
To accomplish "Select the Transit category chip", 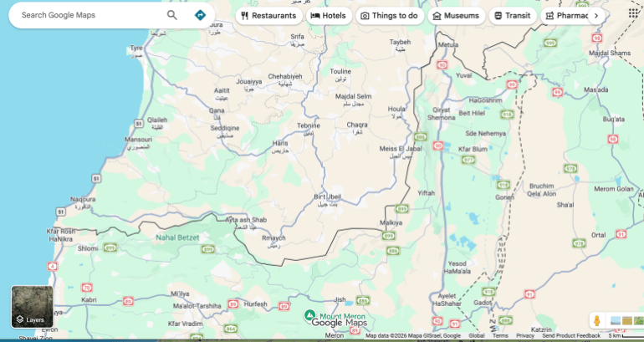I will [512, 16].
